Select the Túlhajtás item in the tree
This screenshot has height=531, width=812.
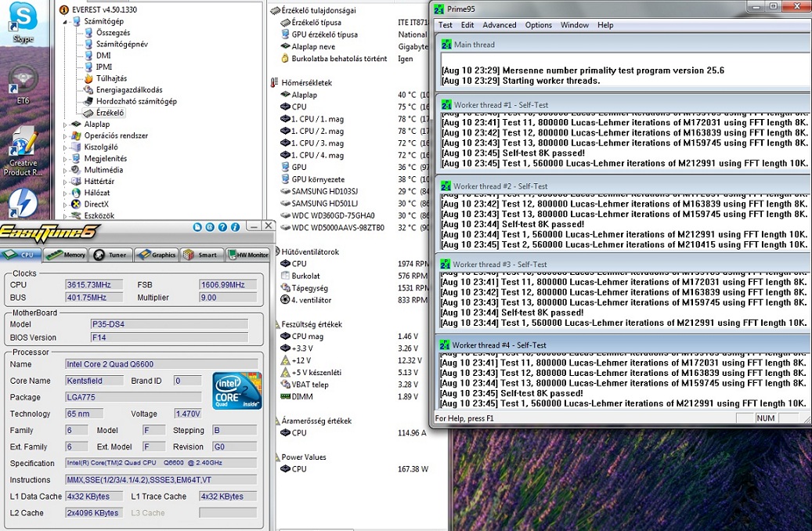click(111, 78)
